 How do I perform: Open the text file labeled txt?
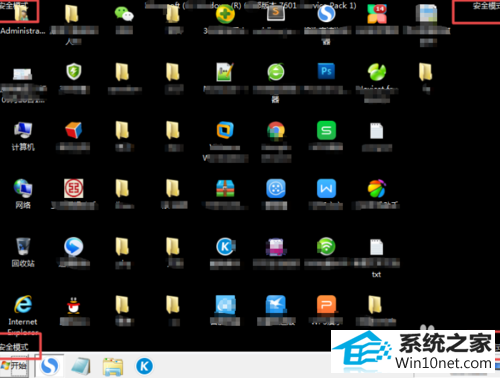pyautogui.click(x=377, y=247)
